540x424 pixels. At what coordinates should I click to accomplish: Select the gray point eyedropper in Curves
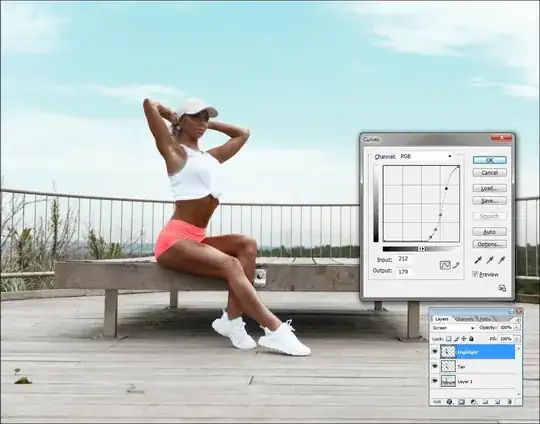pyautogui.click(x=490, y=260)
